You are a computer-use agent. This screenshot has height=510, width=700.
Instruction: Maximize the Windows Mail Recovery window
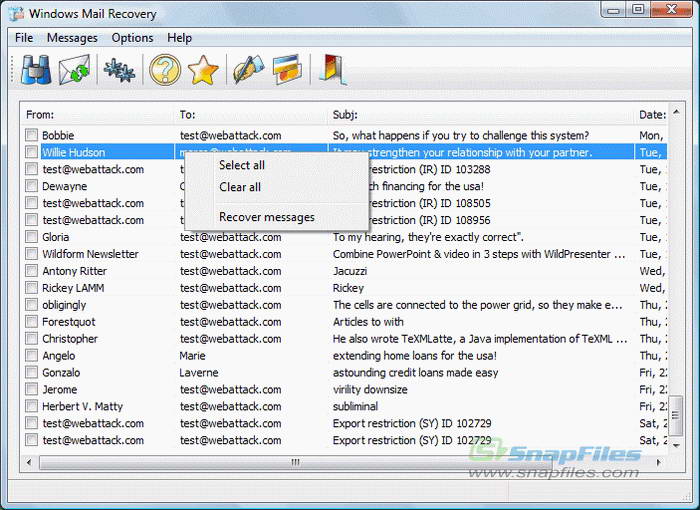[639, 10]
